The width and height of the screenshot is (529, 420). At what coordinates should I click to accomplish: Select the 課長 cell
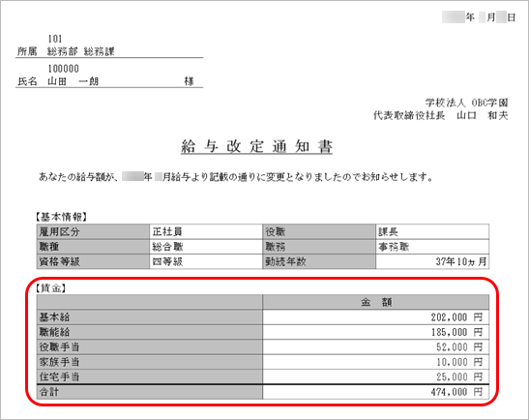[432, 231]
